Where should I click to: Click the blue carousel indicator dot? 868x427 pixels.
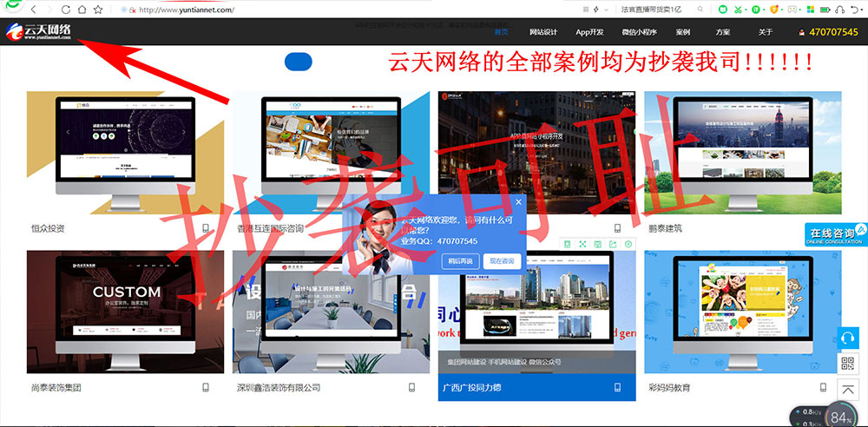pos(299,62)
